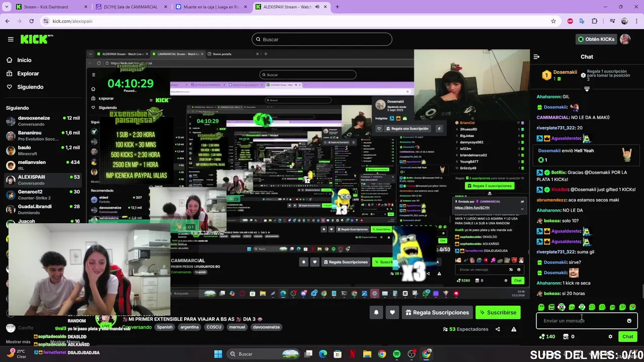Switch to Sala de CAMIMARCIAL tab
This screenshot has height=362, width=644.
pyautogui.click(x=131, y=7)
